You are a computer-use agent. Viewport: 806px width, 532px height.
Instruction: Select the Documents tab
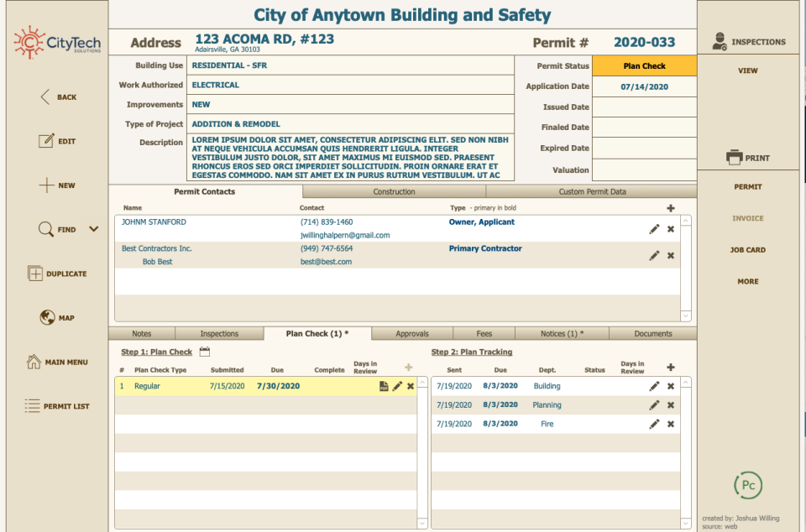tap(652, 333)
